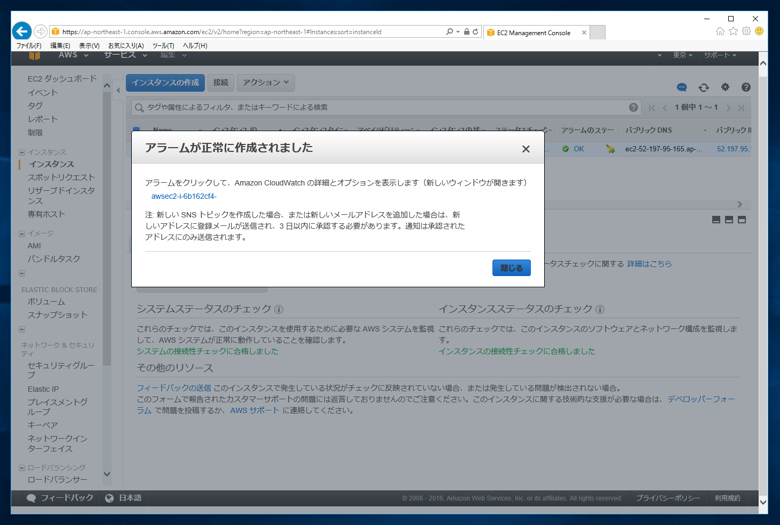Open the help question mark icon in toolbar

point(746,87)
